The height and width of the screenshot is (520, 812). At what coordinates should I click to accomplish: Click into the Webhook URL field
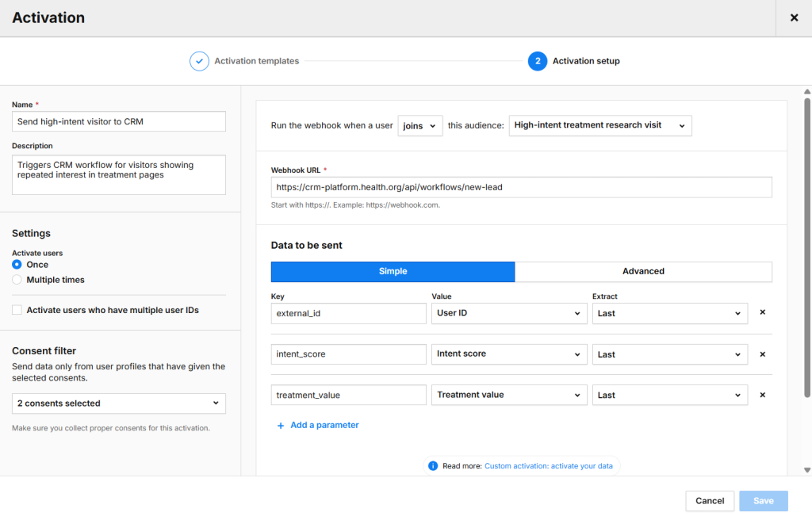pos(521,187)
